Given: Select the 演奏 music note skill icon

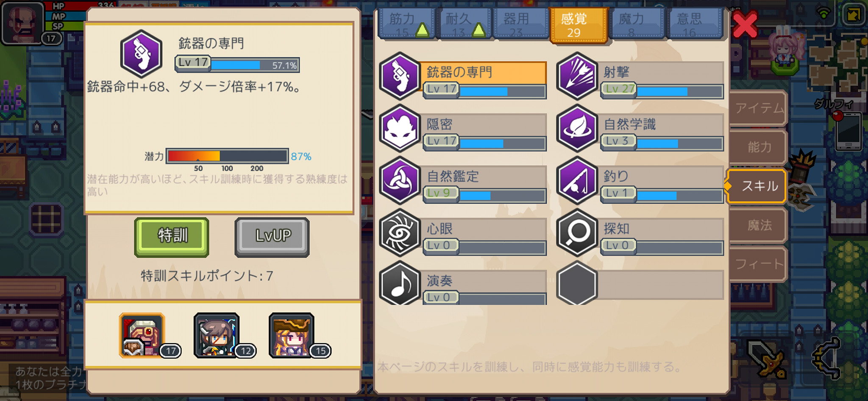Looking at the screenshot, I should coord(400,283).
